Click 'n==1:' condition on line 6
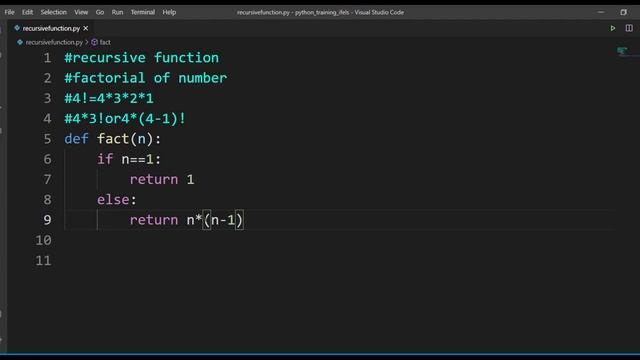This screenshot has height=360, width=640. 142,159
